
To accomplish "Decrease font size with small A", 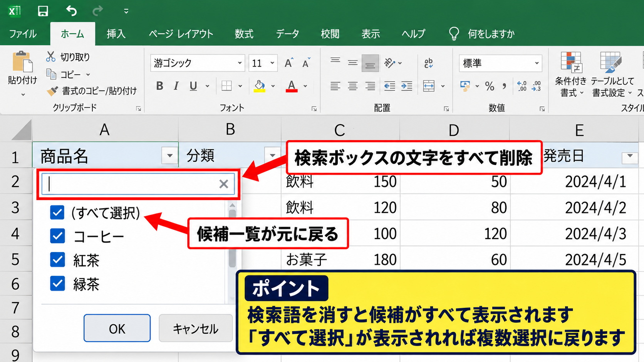I will (306, 63).
